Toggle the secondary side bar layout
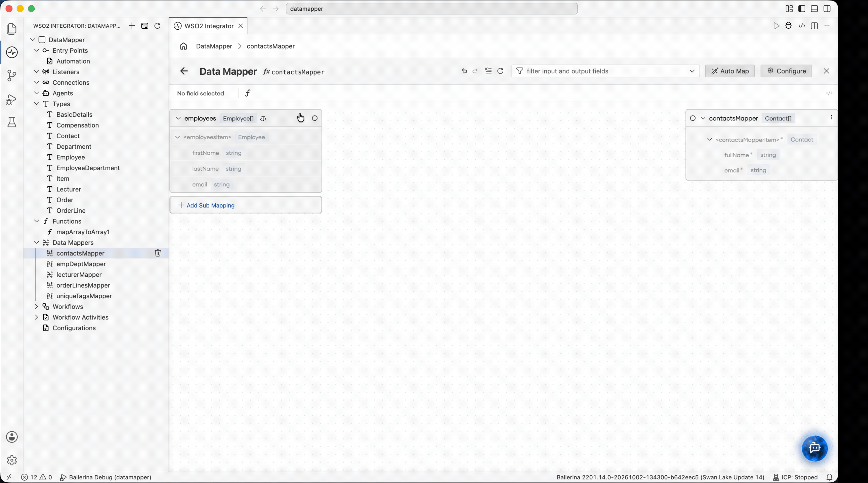The image size is (868, 483). [x=827, y=9]
